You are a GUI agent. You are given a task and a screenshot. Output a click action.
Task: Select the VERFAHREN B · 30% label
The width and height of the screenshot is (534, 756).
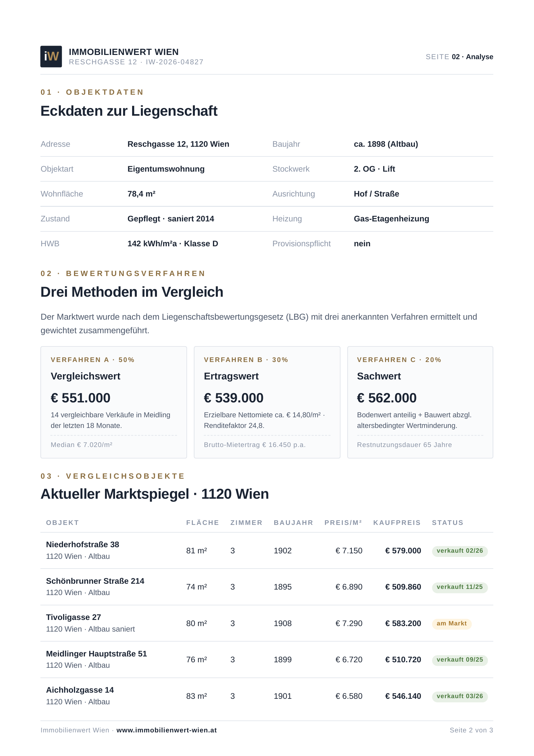[246, 360]
